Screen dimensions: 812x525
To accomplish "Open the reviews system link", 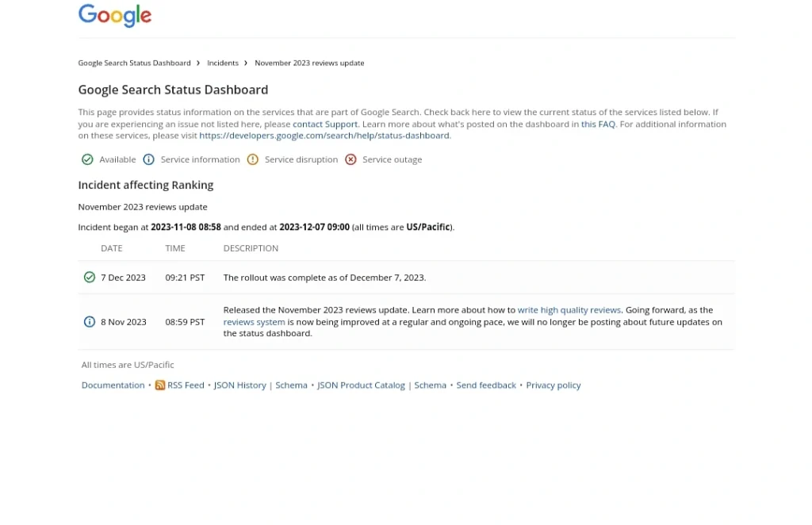I will pos(254,321).
